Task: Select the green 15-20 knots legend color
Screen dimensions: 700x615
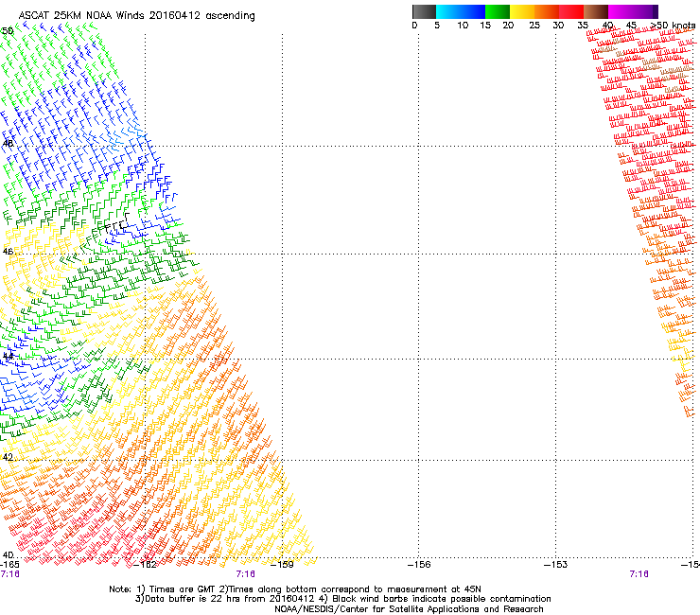Action: (498, 11)
